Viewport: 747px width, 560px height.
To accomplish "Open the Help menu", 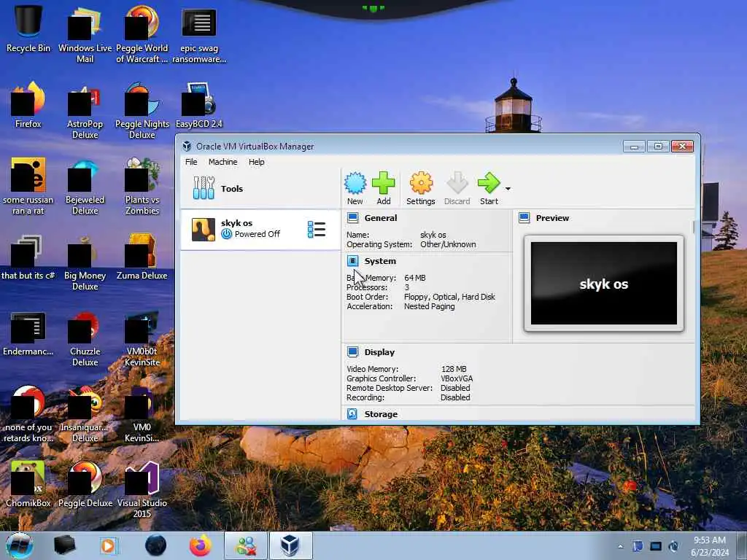I will (256, 162).
